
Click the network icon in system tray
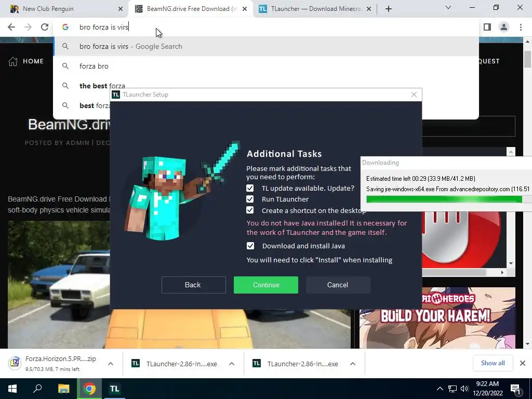coord(453,389)
